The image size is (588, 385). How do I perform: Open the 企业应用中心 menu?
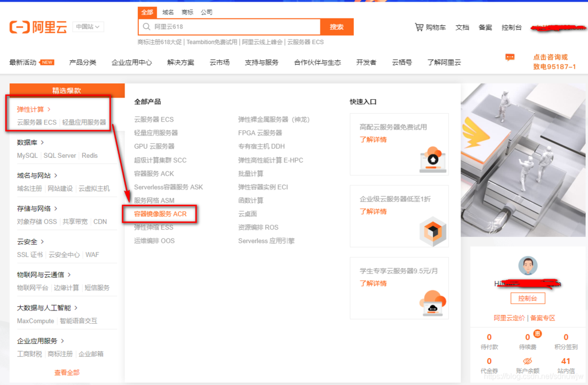[131, 62]
